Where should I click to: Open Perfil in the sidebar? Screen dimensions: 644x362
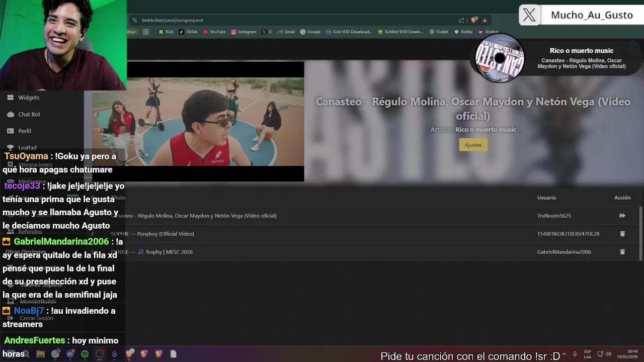pos(25,131)
